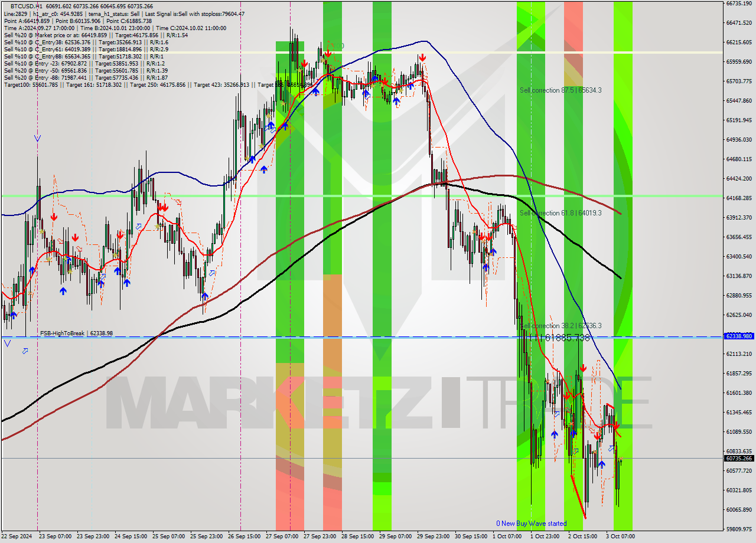Select the 'Line:2829 | h1_atr_c0' info line
756x543 pixels.
(x=124, y=14)
